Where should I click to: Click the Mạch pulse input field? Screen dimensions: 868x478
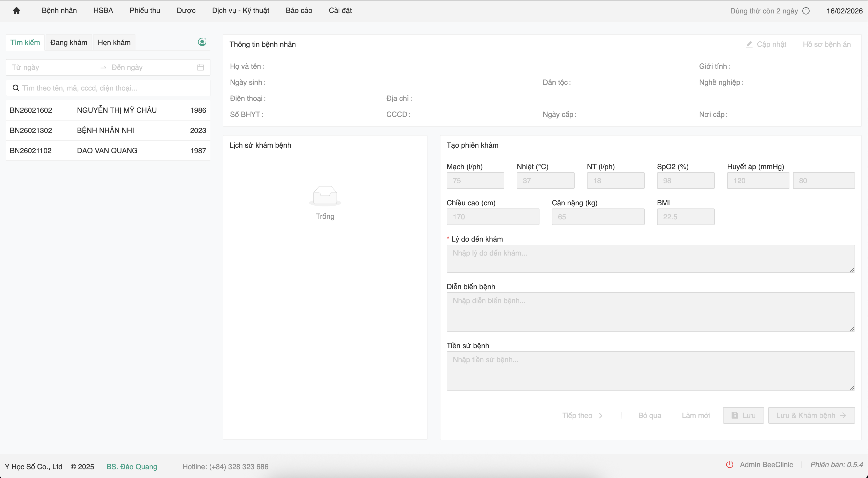[475, 181]
